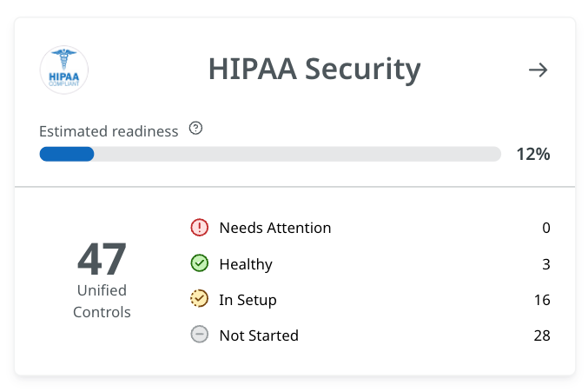Image resolution: width=588 pixels, height=392 pixels.
Task: Click the yellow In Setup status icon
Action: (200, 299)
